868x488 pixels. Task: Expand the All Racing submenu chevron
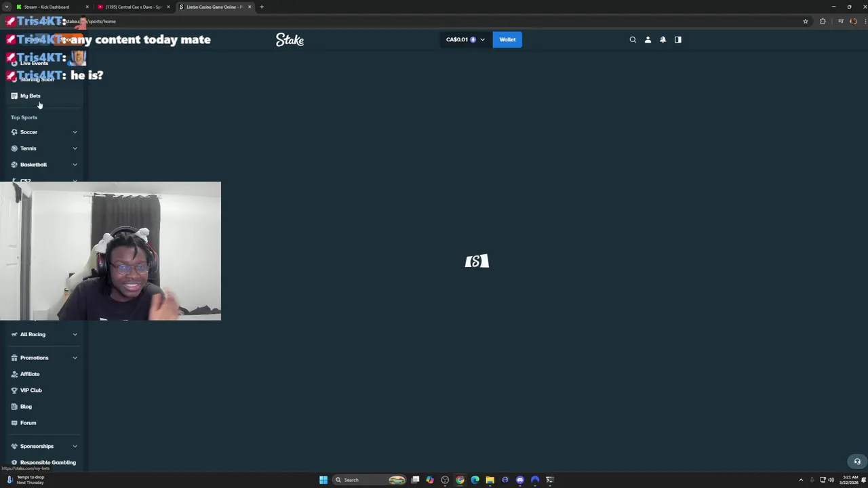point(75,334)
